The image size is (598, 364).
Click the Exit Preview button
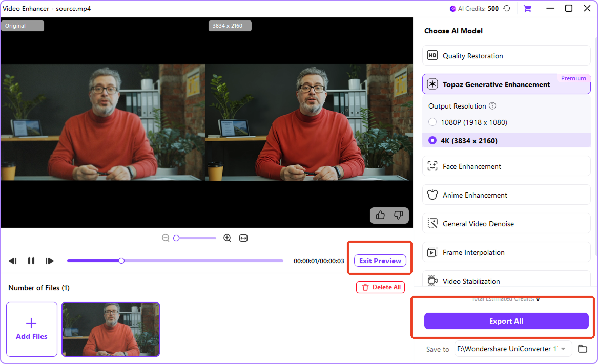[x=380, y=261]
